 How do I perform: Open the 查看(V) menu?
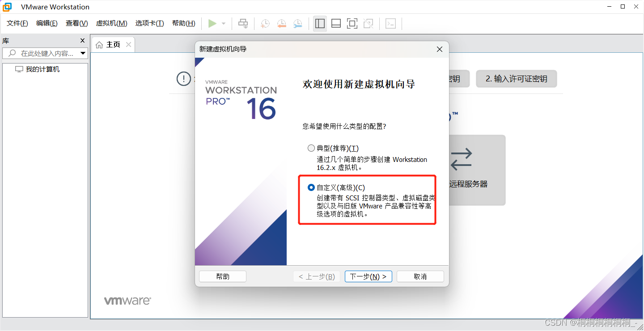77,23
